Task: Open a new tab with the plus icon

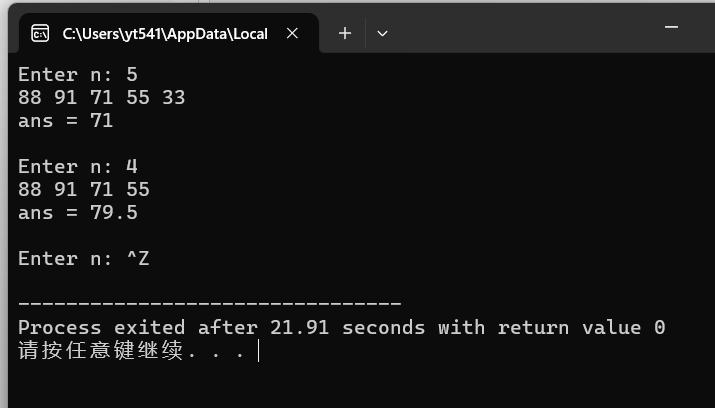Action: (x=345, y=33)
